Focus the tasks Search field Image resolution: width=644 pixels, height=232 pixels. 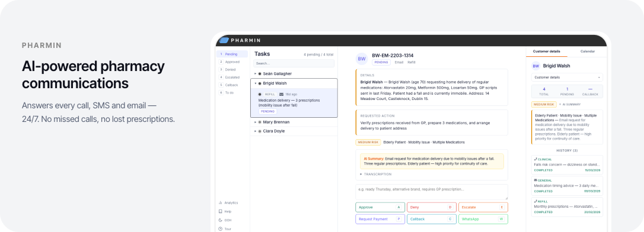point(294,63)
